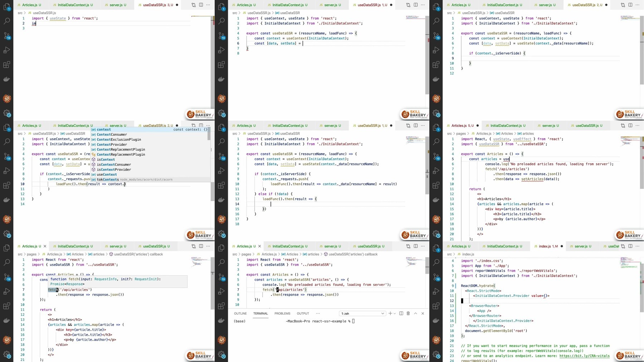Open panel overflow menu after OUTPUT tab

pyautogui.click(x=318, y=313)
